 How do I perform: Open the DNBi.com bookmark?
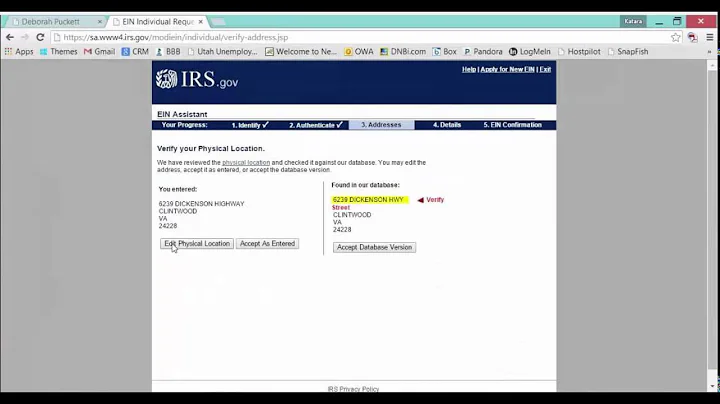pos(403,52)
